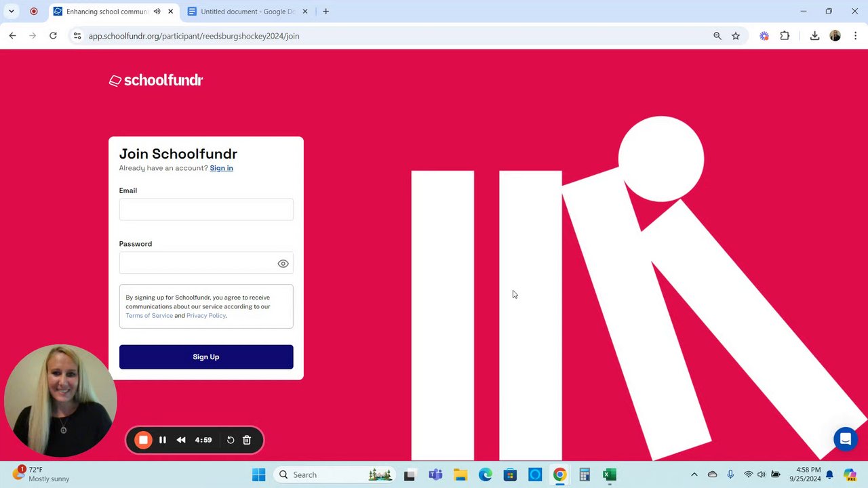Open OneDrive cloud tray icon
Viewport: 868px width, 488px height.
[x=712, y=475]
